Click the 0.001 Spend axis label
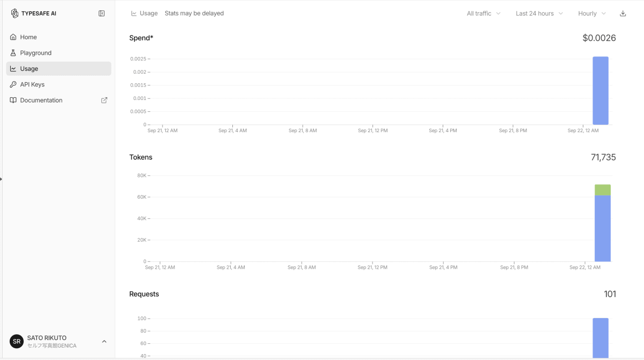Viewport: 644px width, 360px height. [140, 98]
